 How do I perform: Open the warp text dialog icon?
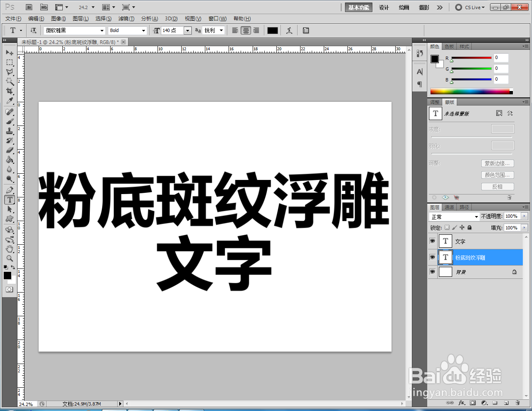pyautogui.click(x=289, y=30)
